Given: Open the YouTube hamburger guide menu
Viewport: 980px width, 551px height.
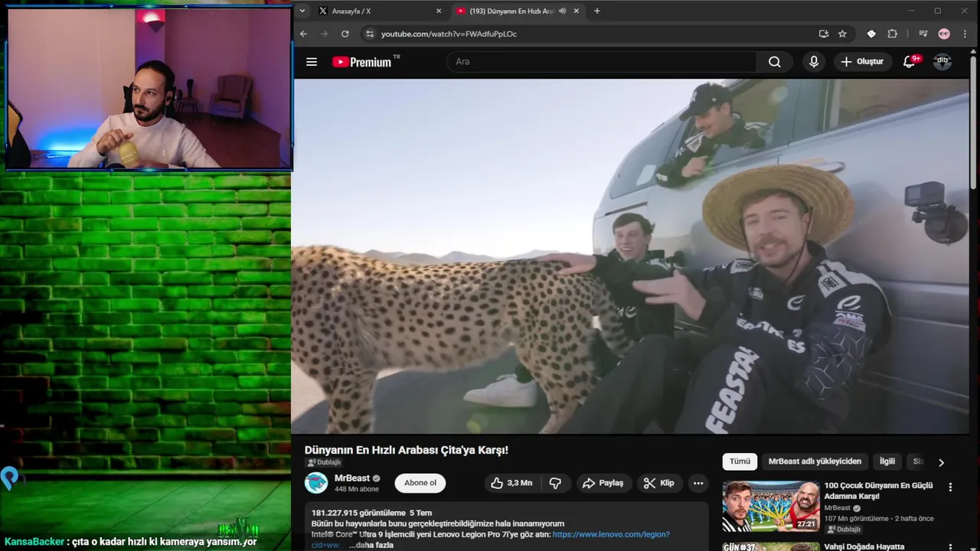Looking at the screenshot, I should (312, 62).
